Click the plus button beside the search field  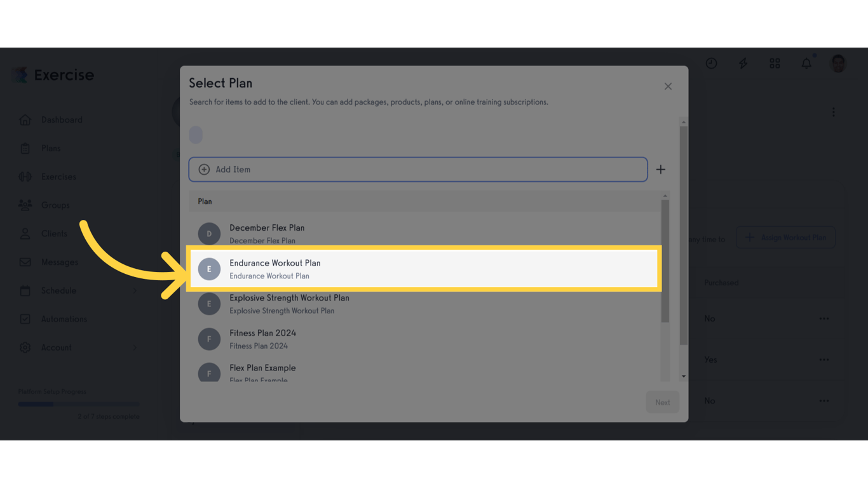660,170
